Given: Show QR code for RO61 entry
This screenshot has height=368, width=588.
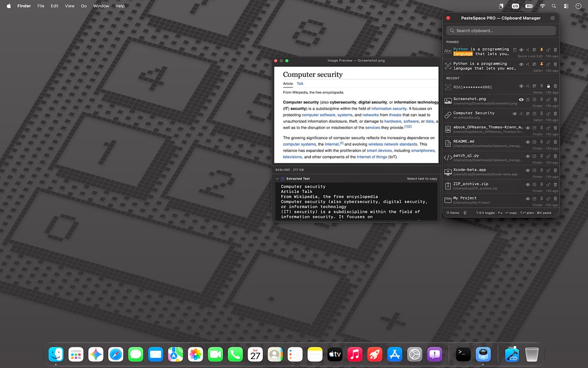Looking at the screenshot, I should coord(534,86).
